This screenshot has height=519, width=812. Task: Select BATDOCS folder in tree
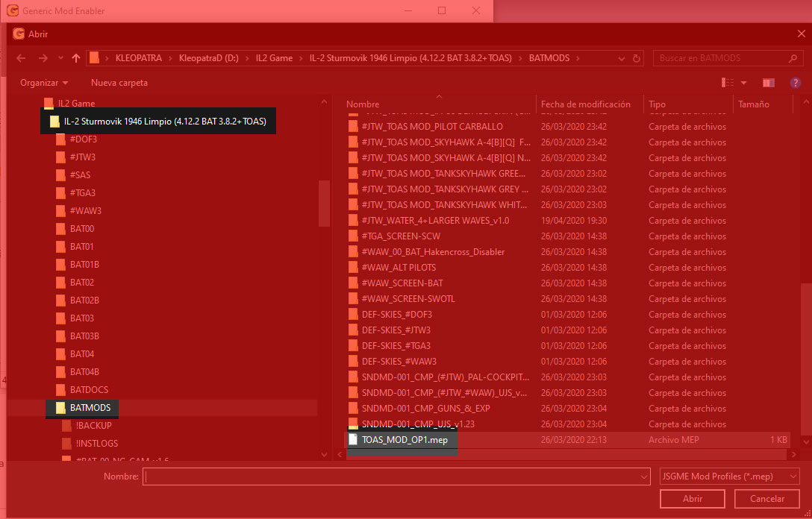coord(89,390)
